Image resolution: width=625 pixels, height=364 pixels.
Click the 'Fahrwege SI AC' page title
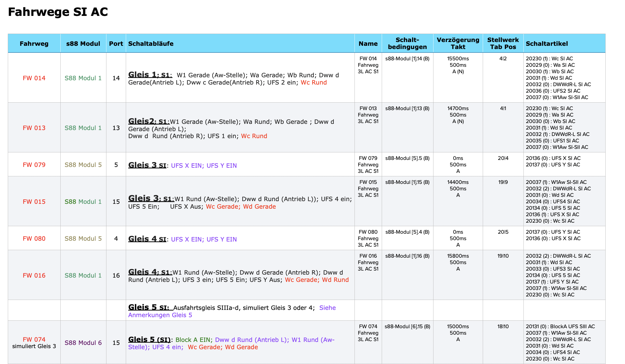click(x=58, y=12)
